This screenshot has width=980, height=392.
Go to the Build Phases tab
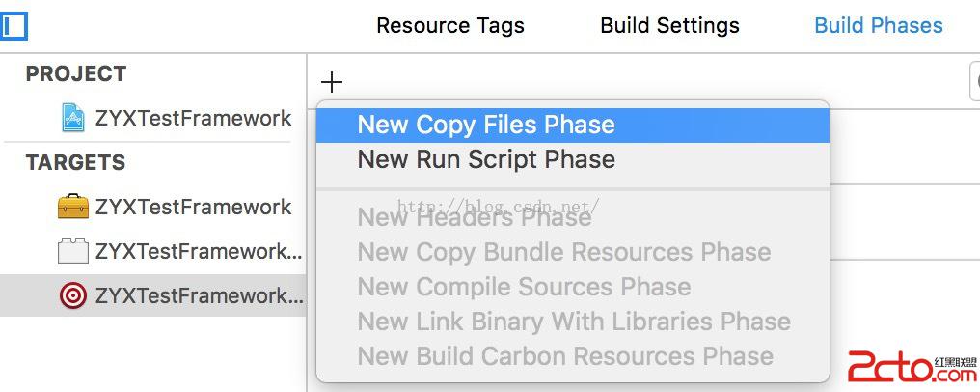[878, 26]
